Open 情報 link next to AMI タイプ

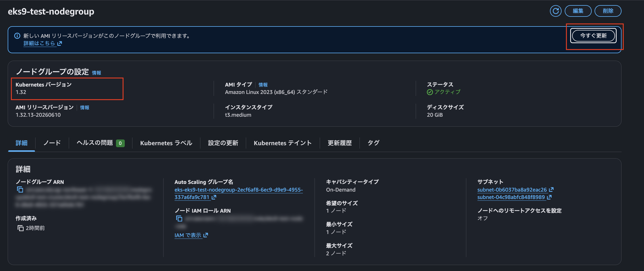263,85
